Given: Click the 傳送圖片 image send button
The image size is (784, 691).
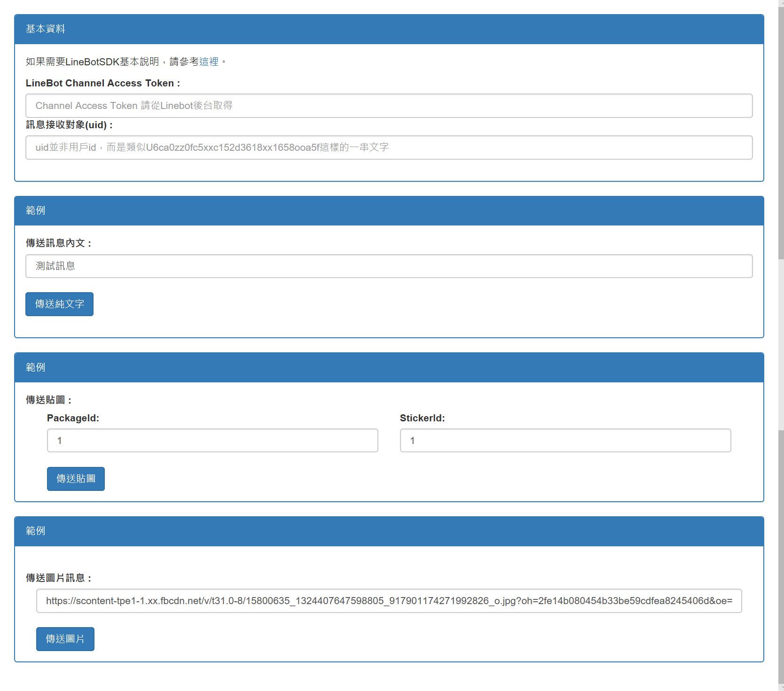Looking at the screenshot, I should pos(65,639).
